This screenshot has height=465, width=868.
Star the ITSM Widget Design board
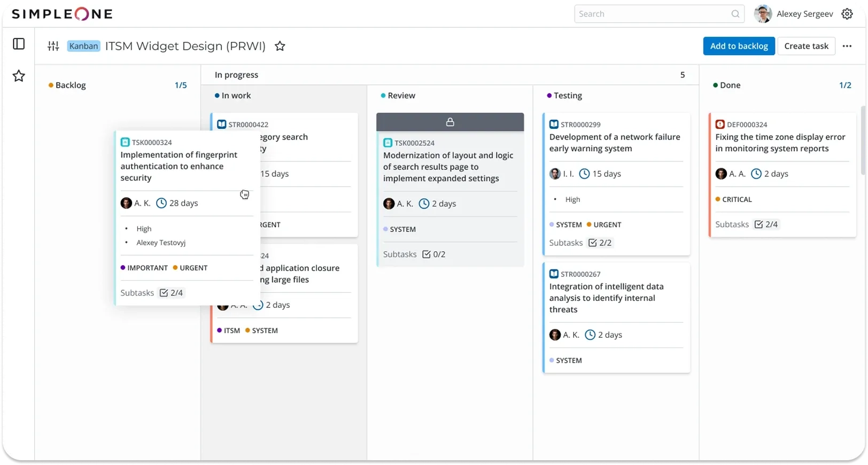point(280,46)
